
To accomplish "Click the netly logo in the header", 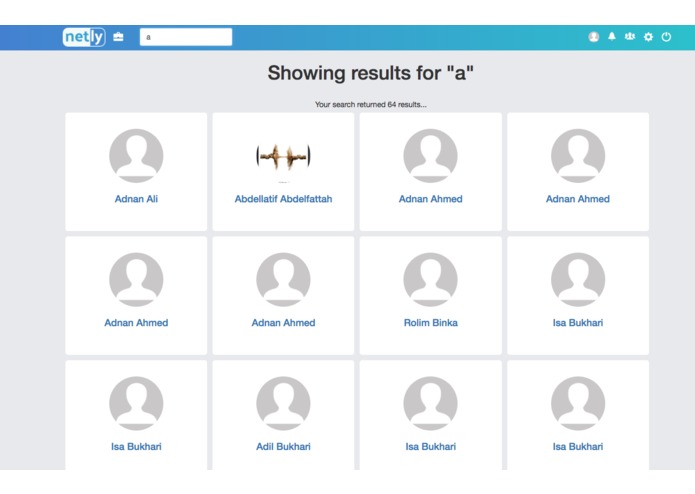I will click(84, 37).
